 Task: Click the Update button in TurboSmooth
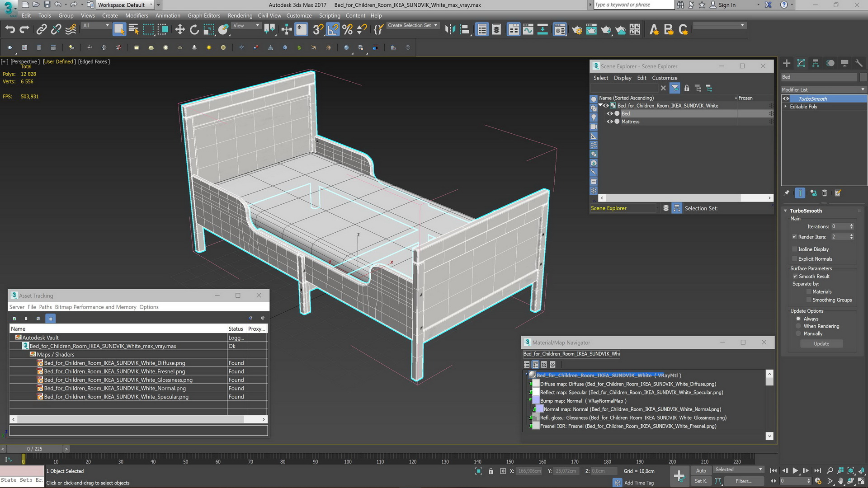tap(821, 344)
